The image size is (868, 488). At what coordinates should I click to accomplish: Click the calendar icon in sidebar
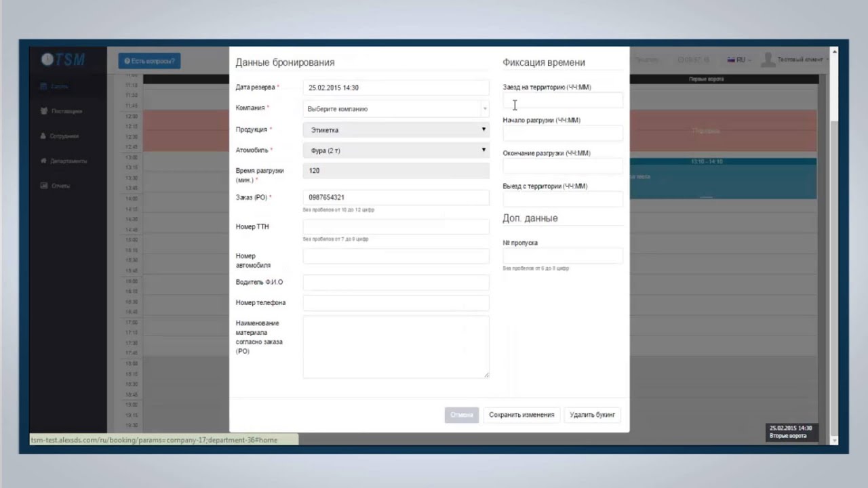pyautogui.click(x=43, y=86)
